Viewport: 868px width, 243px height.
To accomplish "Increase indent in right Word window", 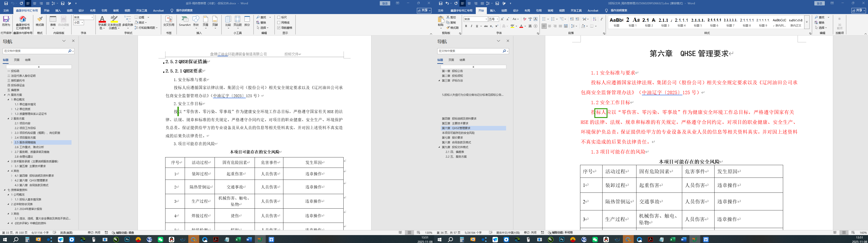I will [x=577, y=19].
